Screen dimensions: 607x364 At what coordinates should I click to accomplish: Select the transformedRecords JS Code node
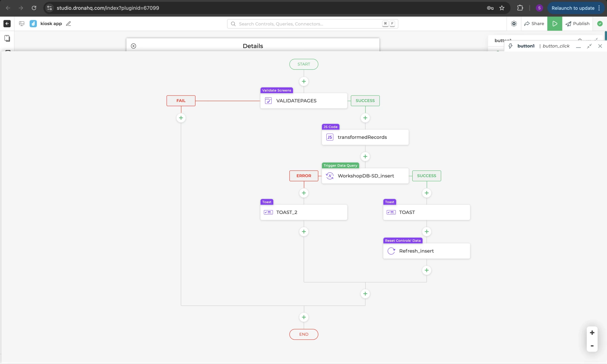(365, 137)
